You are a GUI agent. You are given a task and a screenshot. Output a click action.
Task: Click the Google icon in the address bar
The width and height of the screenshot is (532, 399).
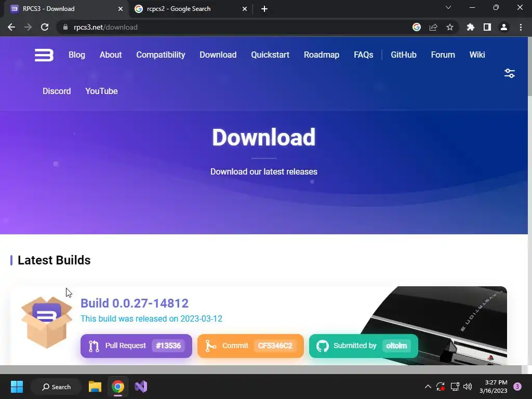coord(417,27)
